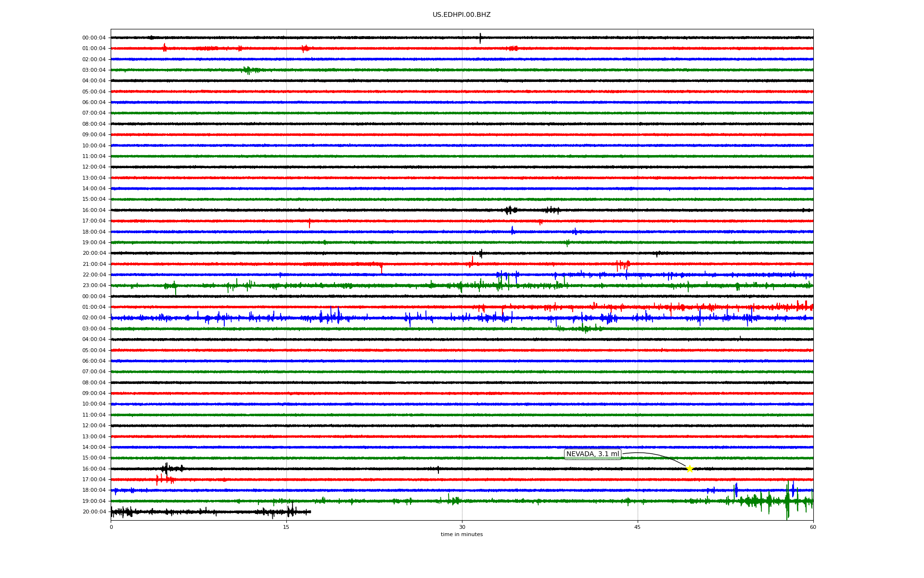Click the NEVADA, 3.1 ml annotation label
924x578 pixels.
pos(592,454)
